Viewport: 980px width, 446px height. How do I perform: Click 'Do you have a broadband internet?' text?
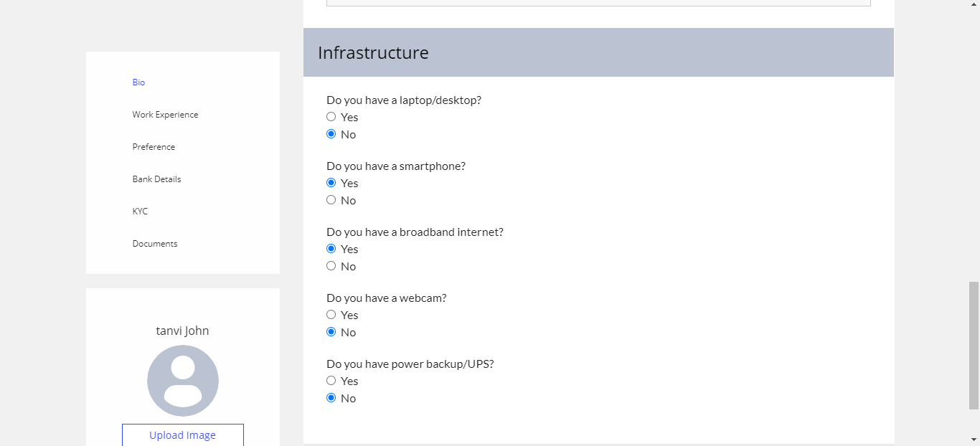(x=415, y=232)
